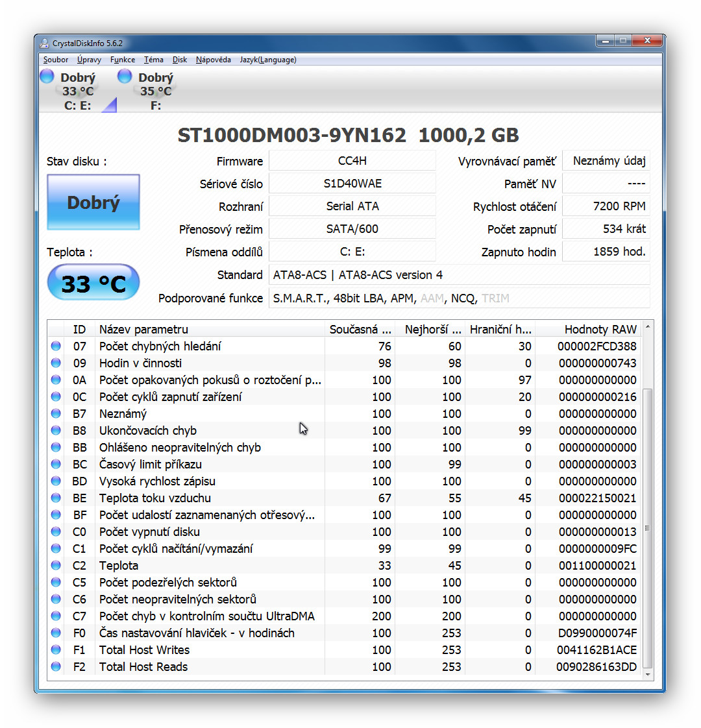Click the Firmware value CC4H field
Viewport: 701px width, 728px height.
352,161
